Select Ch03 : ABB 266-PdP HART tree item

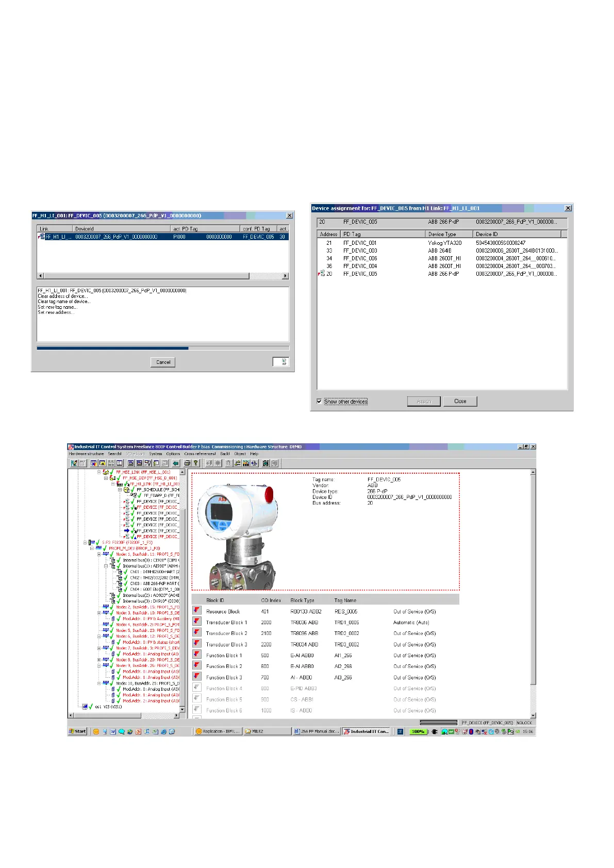pyautogui.click(x=155, y=583)
